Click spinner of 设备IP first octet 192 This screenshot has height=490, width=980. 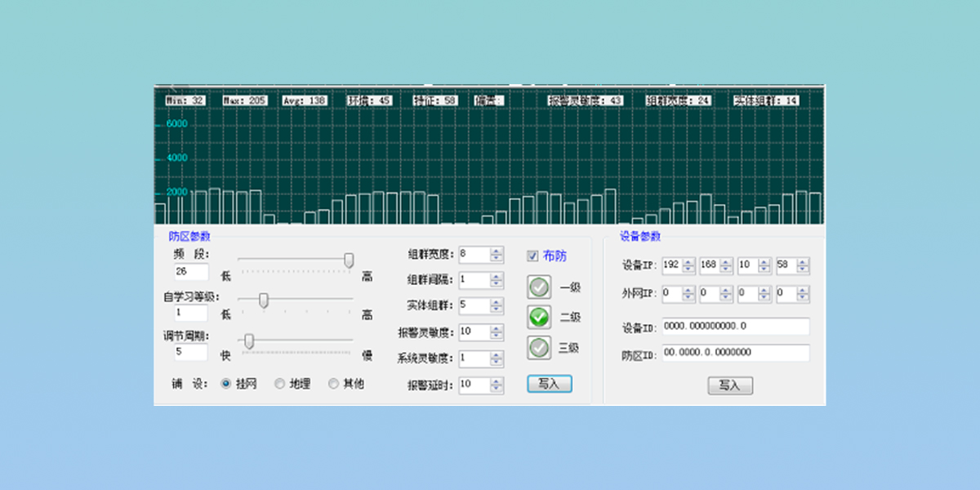point(688,265)
